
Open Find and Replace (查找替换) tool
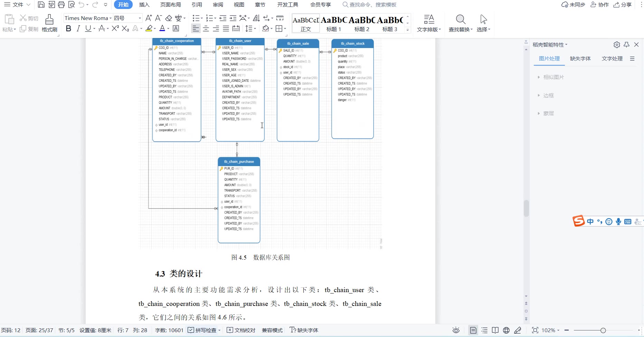pyautogui.click(x=460, y=23)
